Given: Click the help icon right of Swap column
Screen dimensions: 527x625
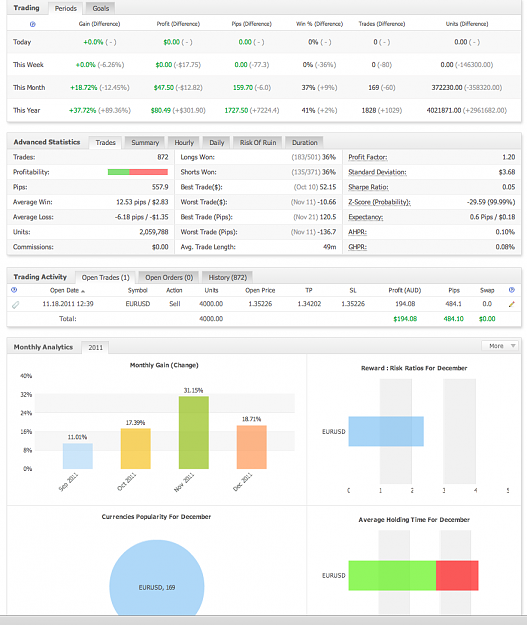Looking at the screenshot, I should pos(511,290).
